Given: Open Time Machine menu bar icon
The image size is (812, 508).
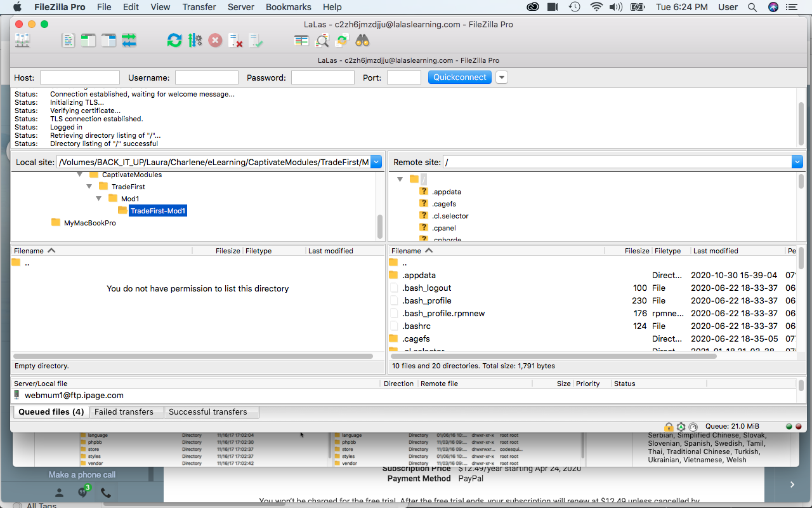Looking at the screenshot, I should pos(574,7).
